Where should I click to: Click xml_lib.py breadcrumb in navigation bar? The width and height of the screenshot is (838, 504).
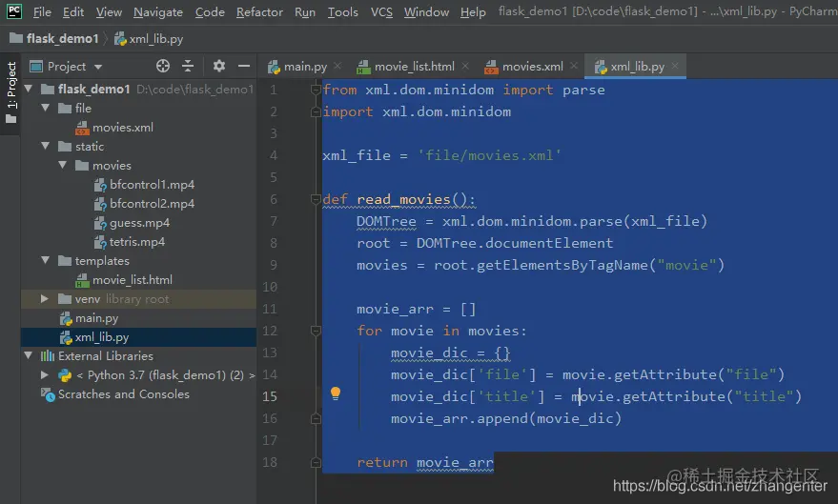pyautogui.click(x=149, y=38)
